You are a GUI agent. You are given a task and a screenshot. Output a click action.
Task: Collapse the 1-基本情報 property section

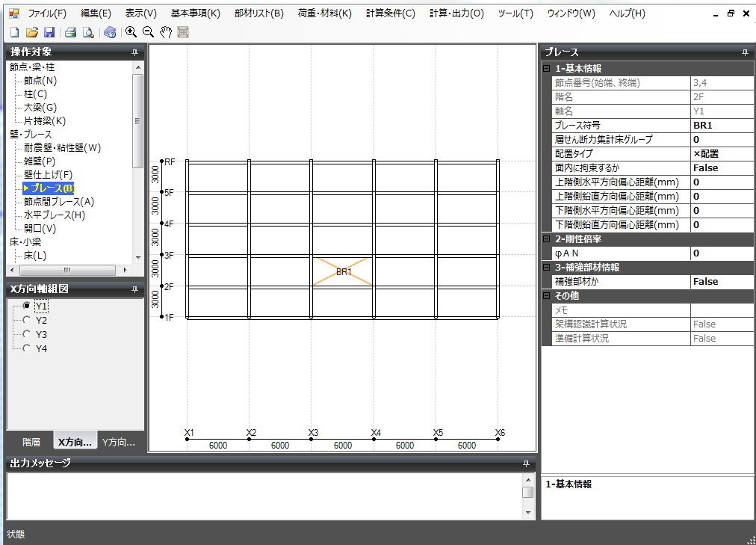(x=547, y=69)
